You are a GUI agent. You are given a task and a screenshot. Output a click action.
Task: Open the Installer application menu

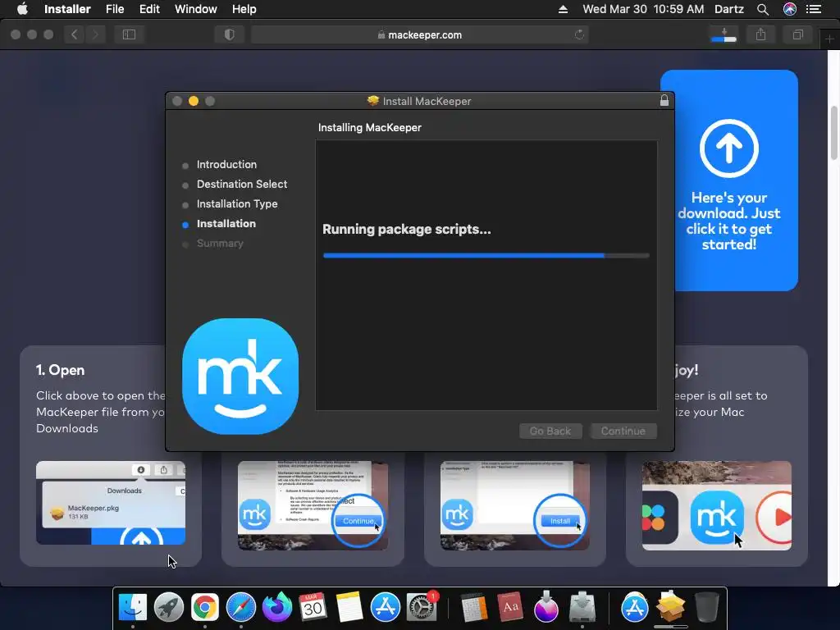pyautogui.click(x=67, y=9)
